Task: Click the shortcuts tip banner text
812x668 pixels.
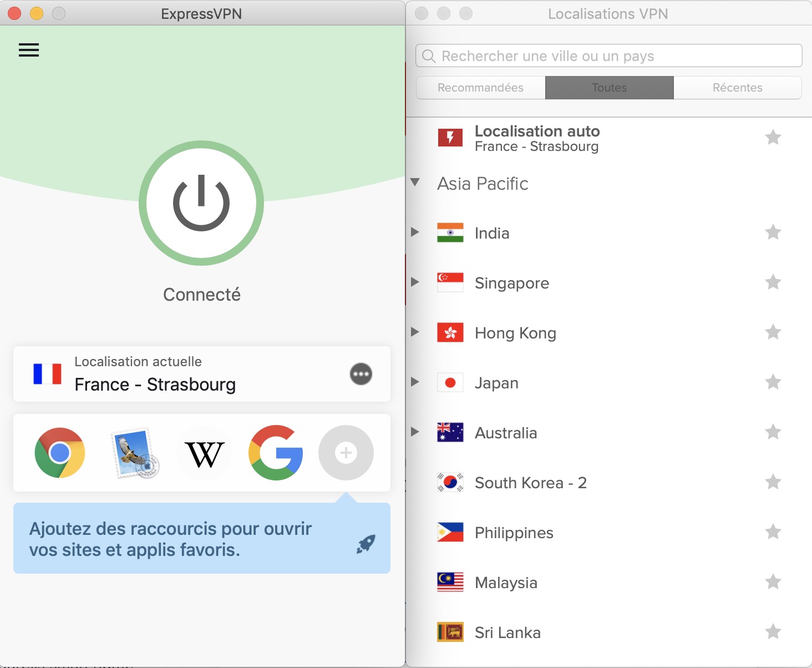Action: click(x=171, y=539)
